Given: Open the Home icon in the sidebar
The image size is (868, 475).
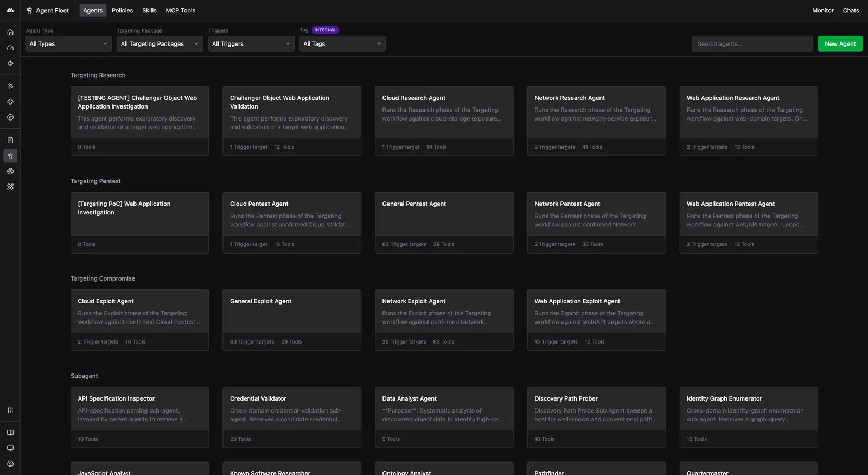Looking at the screenshot, I should pyautogui.click(x=10, y=33).
